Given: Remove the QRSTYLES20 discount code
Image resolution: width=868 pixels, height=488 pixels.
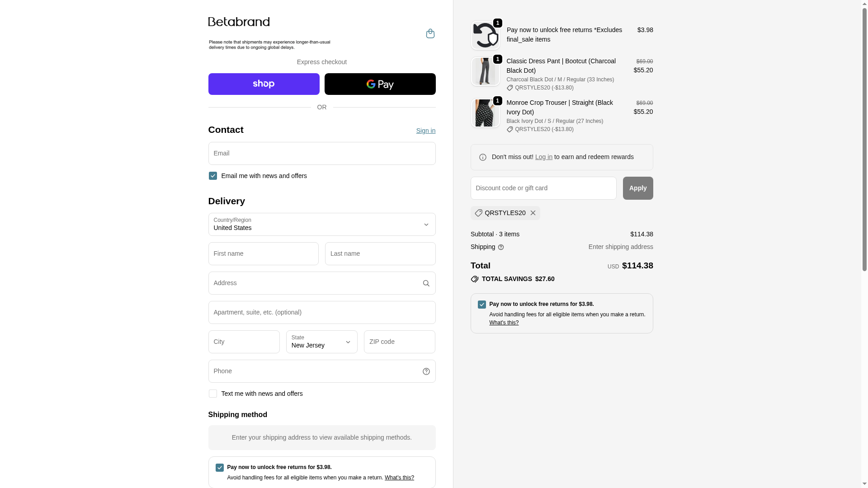Looking at the screenshot, I should coord(533,213).
